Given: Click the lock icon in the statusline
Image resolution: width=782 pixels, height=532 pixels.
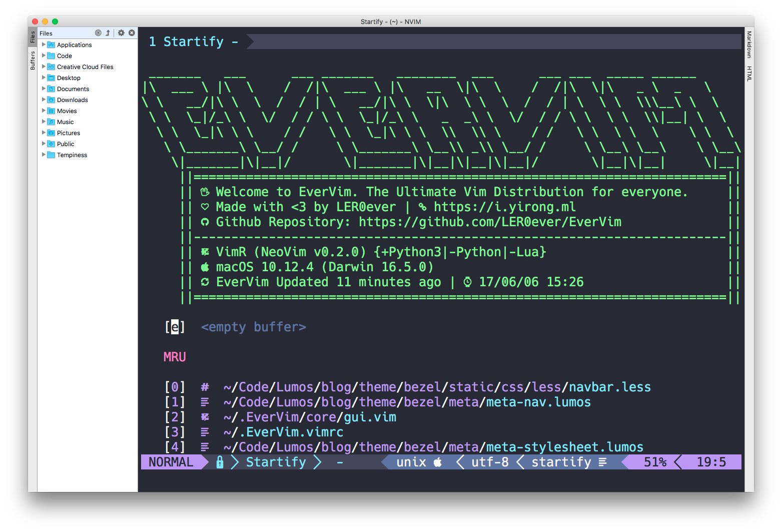Looking at the screenshot, I should coord(220,462).
